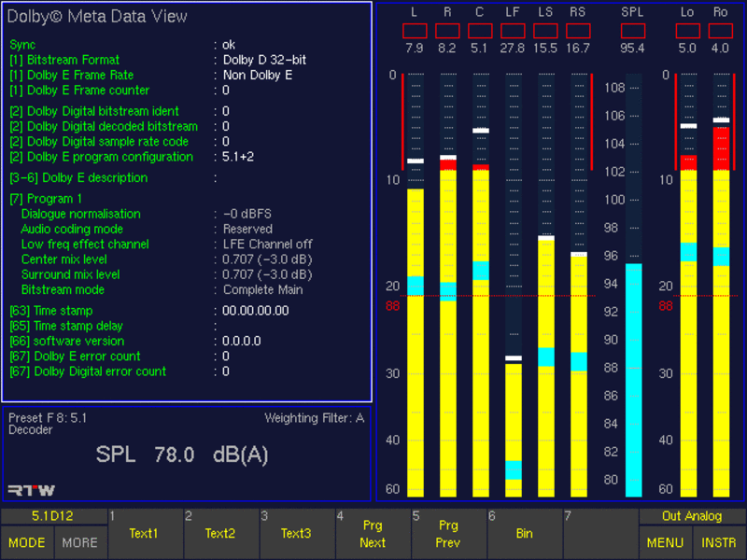Click the Preset F 8: 5.1 Decoder label
747x560 pixels.
click(48, 425)
